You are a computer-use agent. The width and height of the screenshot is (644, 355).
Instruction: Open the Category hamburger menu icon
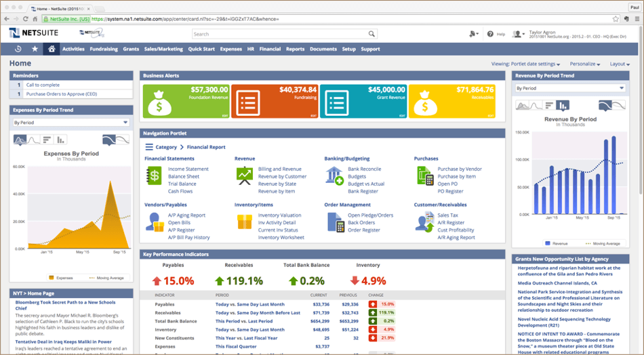click(x=148, y=147)
